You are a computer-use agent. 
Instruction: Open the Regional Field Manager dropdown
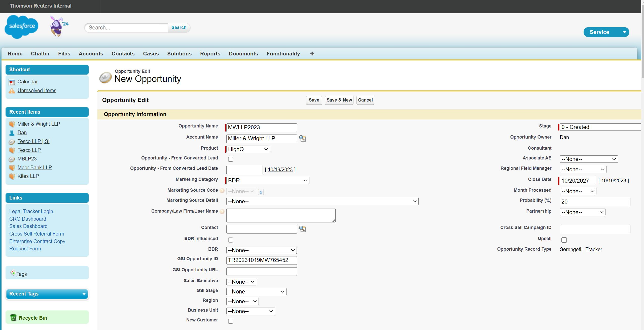point(583,170)
